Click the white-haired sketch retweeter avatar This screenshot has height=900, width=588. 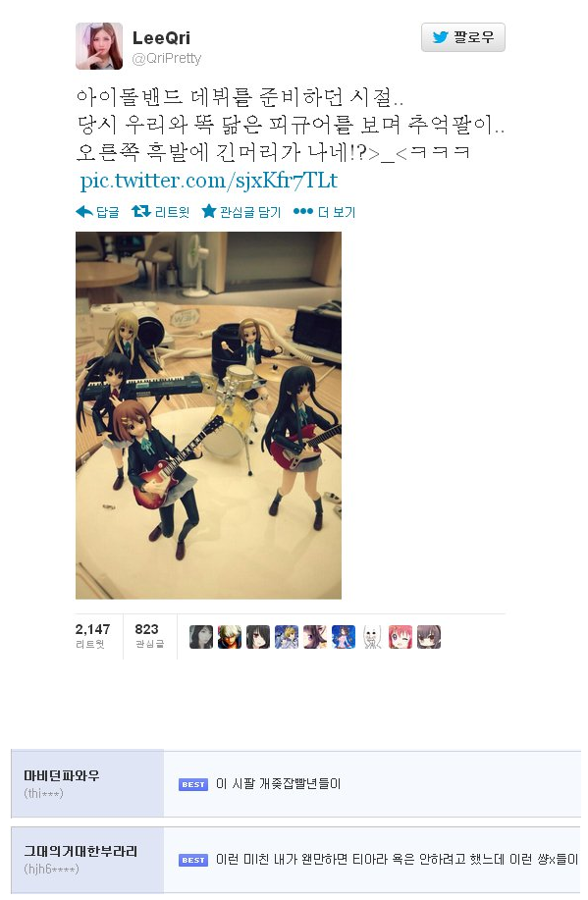pyautogui.click(x=372, y=637)
